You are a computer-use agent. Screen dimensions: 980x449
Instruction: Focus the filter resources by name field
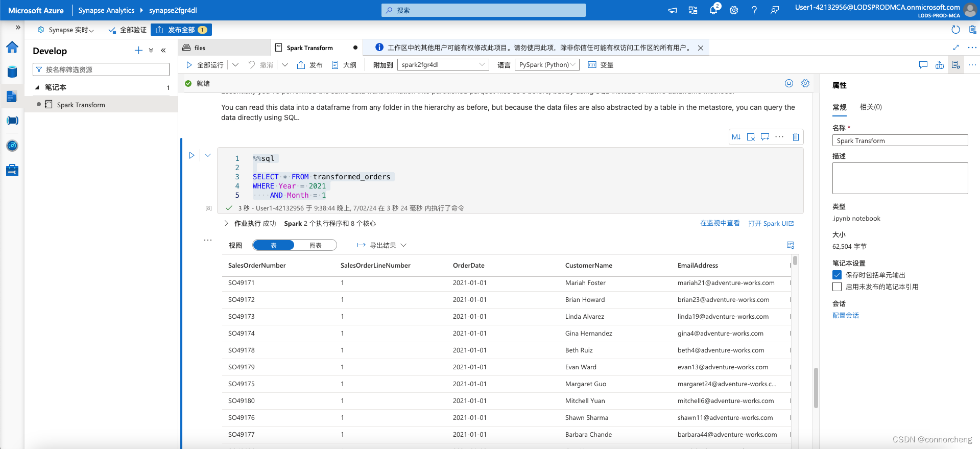click(x=101, y=69)
